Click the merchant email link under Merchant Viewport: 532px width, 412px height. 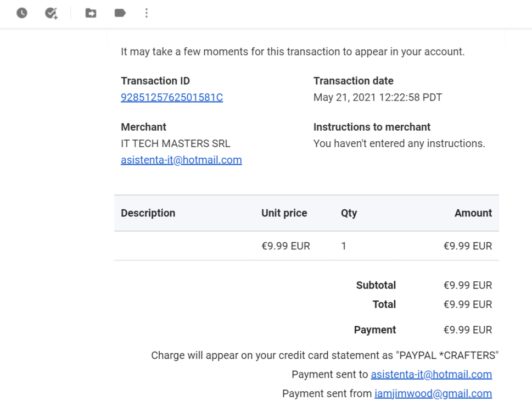click(181, 160)
